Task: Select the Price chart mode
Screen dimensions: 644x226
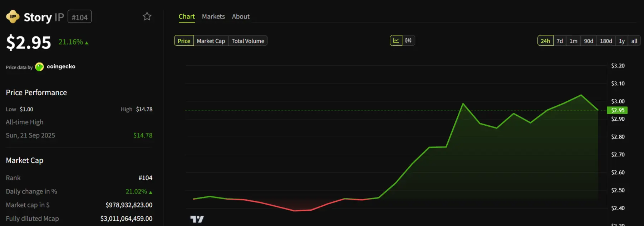Action: click(184, 41)
